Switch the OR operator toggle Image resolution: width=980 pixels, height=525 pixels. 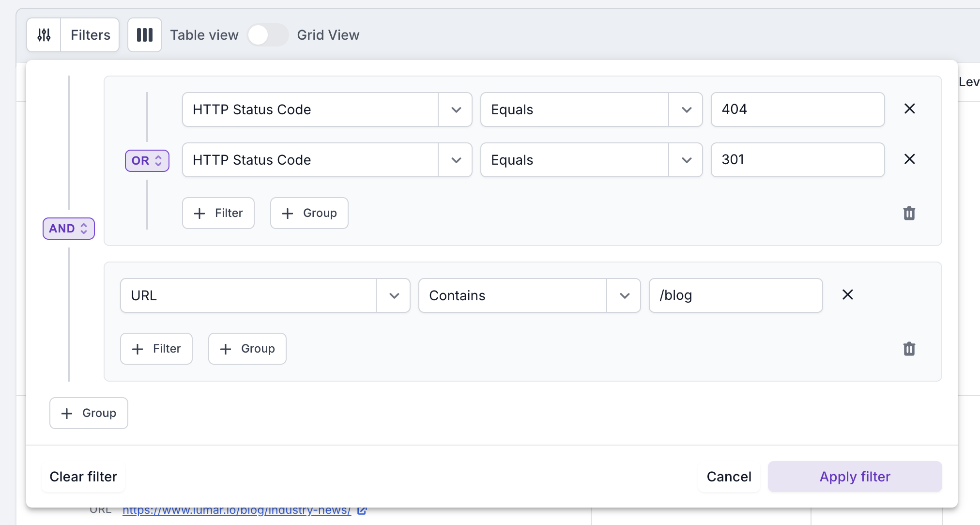[147, 161]
